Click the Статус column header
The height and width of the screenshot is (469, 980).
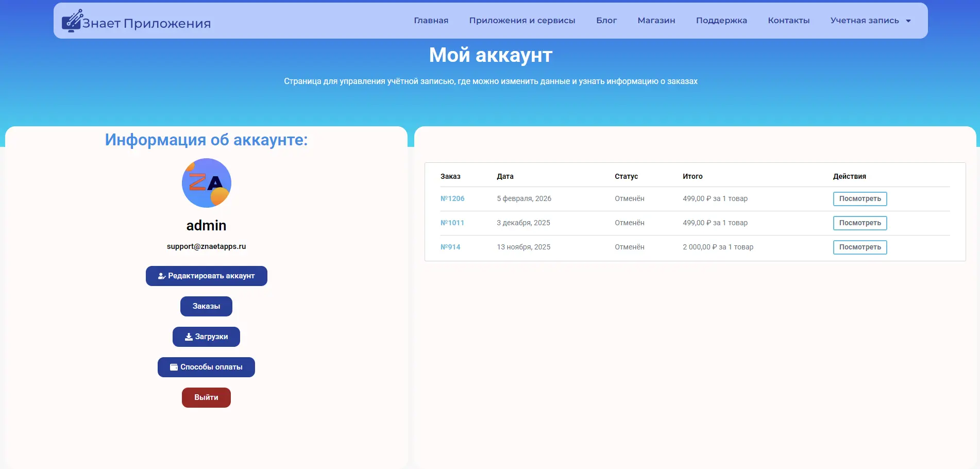click(x=626, y=176)
